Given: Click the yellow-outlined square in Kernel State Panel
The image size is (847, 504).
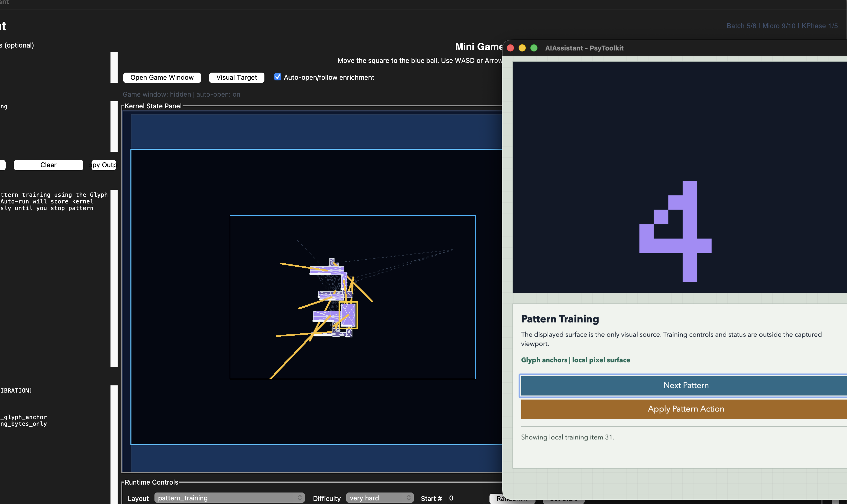Looking at the screenshot, I should coord(348,315).
